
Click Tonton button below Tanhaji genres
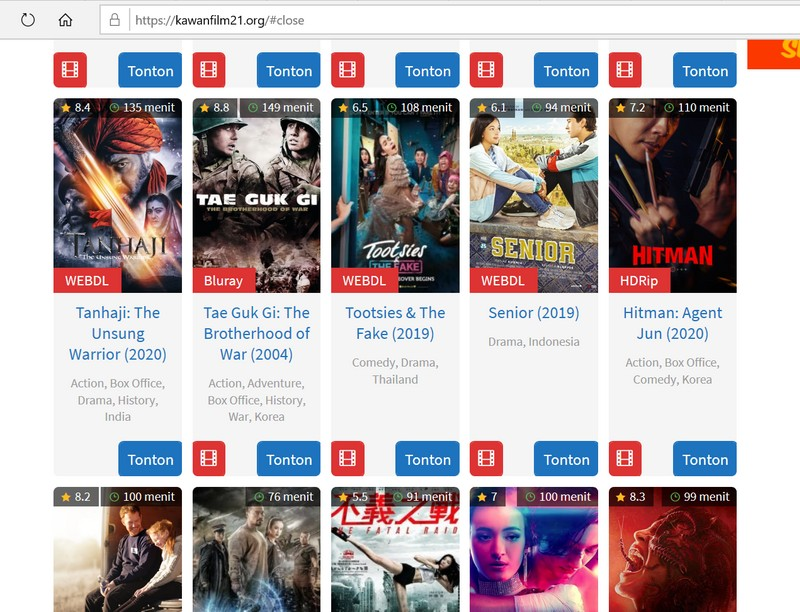[x=150, y=459]
